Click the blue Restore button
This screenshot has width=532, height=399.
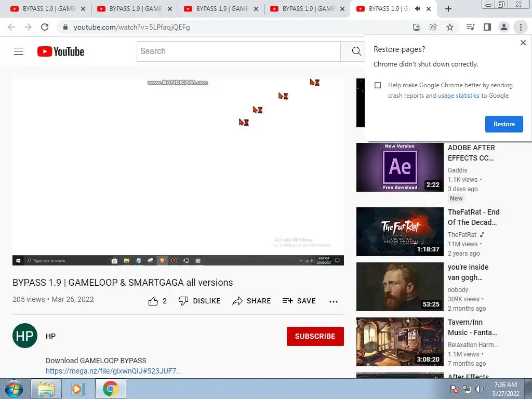pos(504,124)
